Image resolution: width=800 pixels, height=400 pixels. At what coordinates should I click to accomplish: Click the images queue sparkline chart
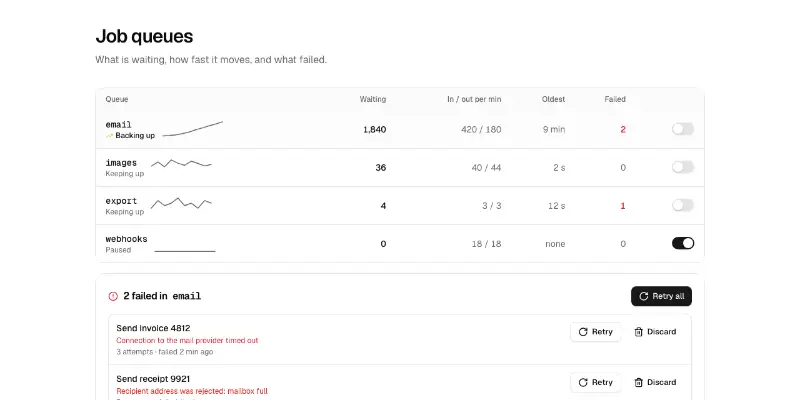pyautogui.click(x=181, y=163)
